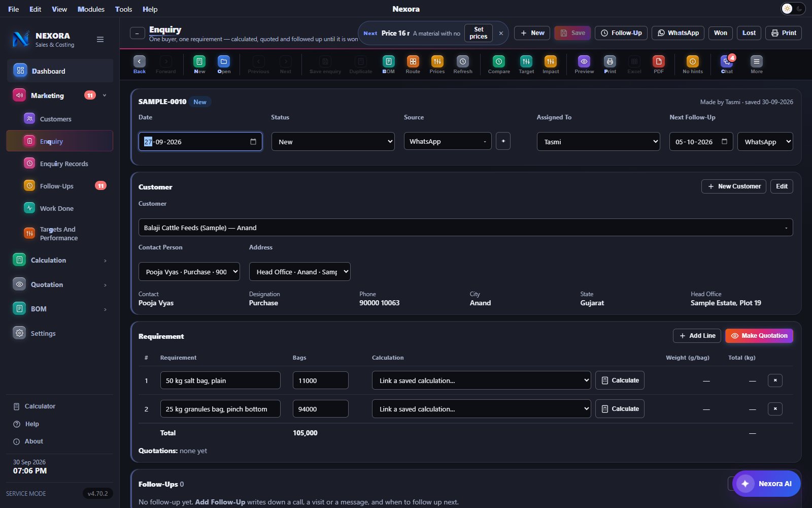Viewport: 812px width, 508px height.
Task: Dismiss the Next price hint banner
Action: (x=501, y=34)
